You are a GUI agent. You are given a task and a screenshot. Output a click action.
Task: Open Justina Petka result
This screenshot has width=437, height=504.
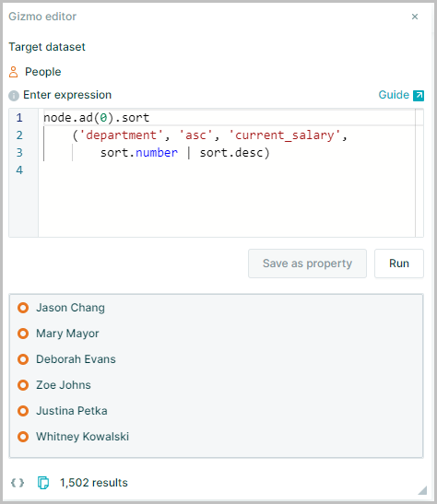pos(72,411)
